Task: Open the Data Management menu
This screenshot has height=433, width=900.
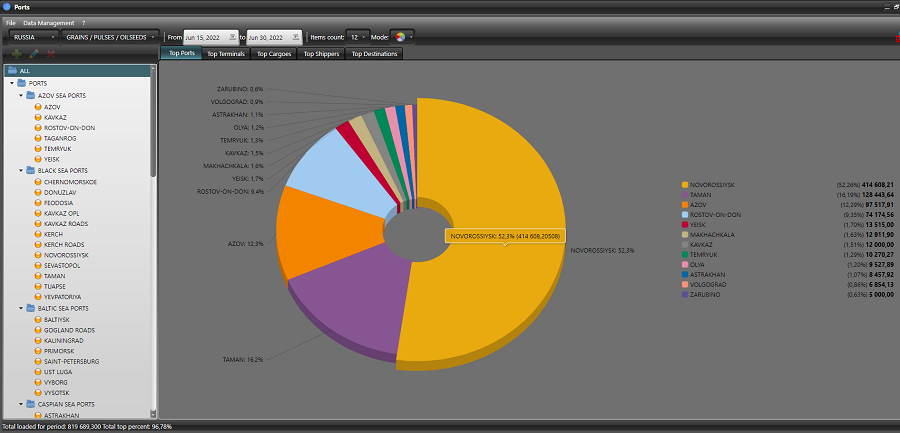Action: [49, 23]
